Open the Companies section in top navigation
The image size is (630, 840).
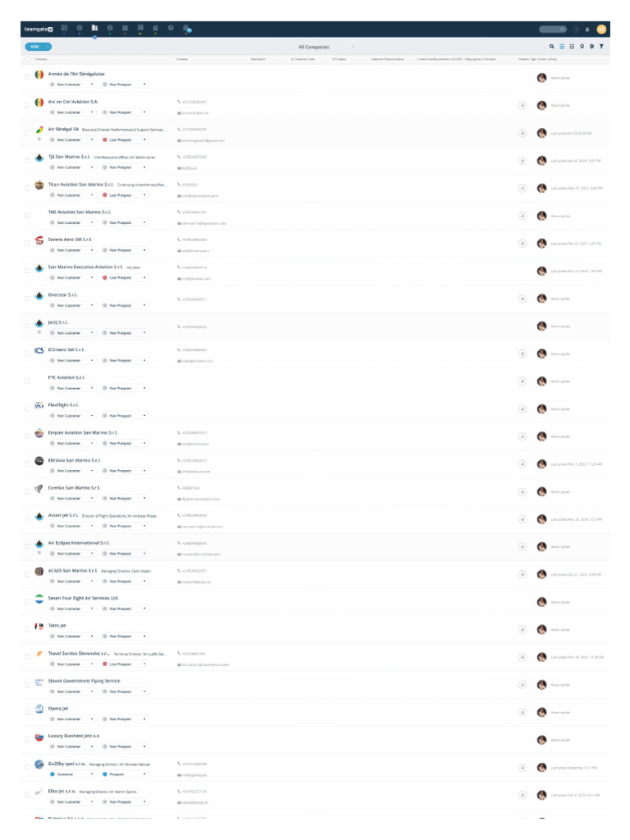click(94, 28)
